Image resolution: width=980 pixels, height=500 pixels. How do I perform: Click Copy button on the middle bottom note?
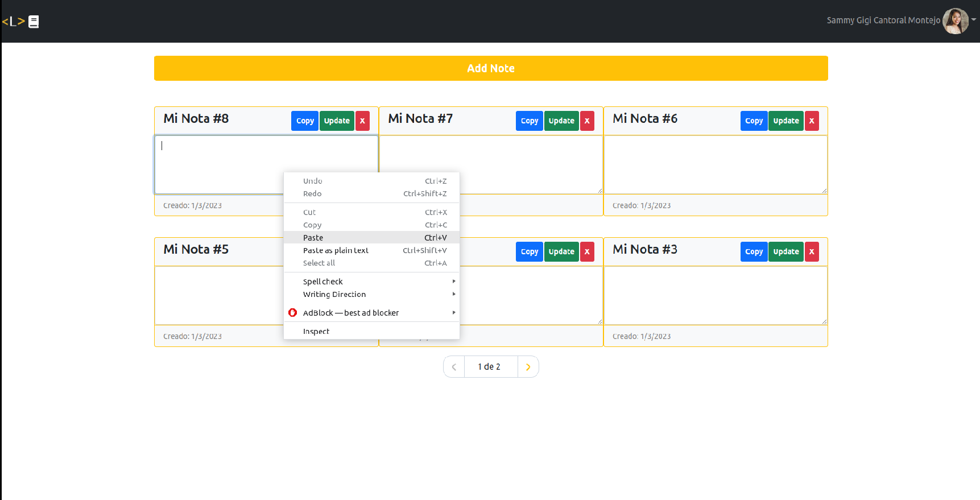coord(530,251)
